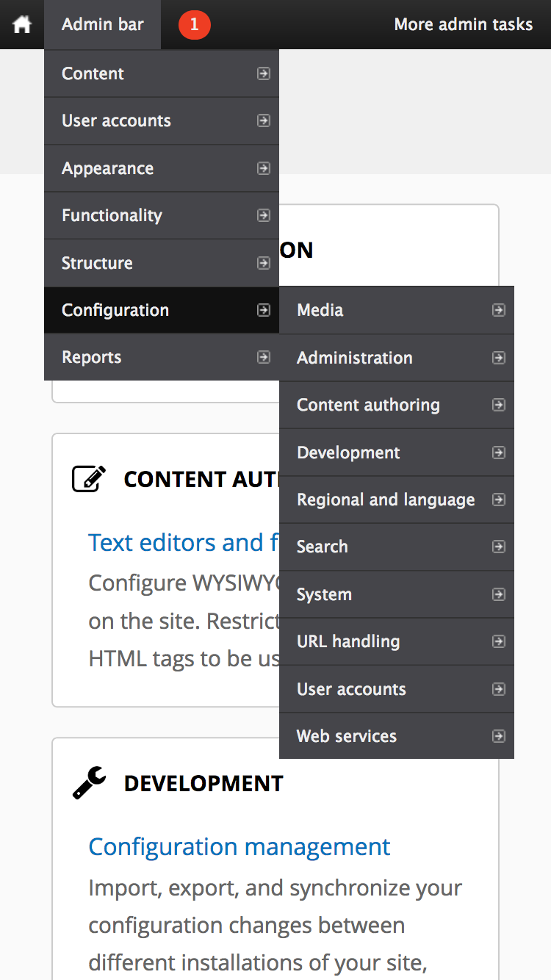Image resolution: width=551 pixels, height=980 pixels.
Task: Click the arrow icon on Web services row
Action: click(x=498, y=736)
